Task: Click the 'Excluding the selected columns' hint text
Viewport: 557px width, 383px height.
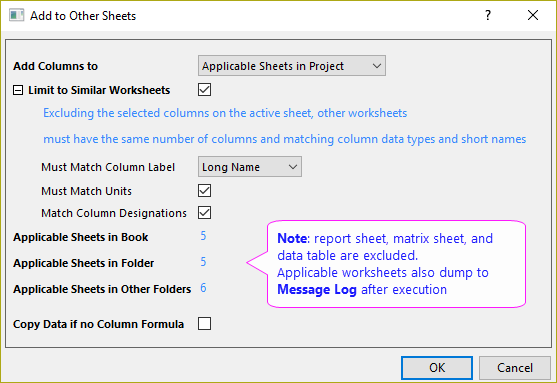Action: [x=225, y=113]
